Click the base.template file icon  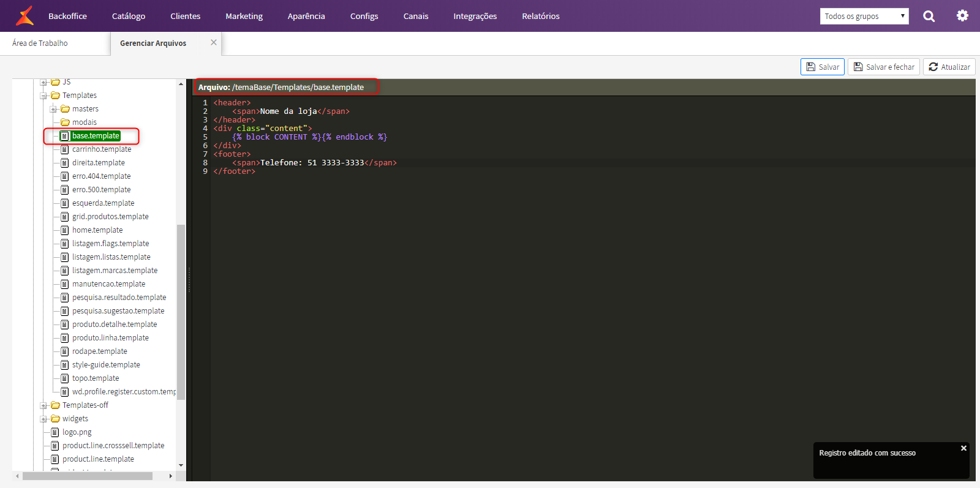pos(65,136)
